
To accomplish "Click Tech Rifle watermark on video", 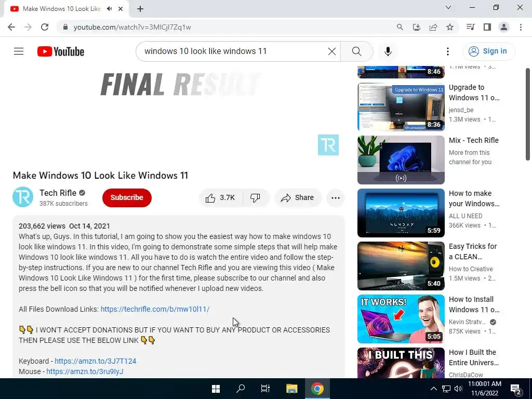I will pyautogui.click(x=328, y=145).
